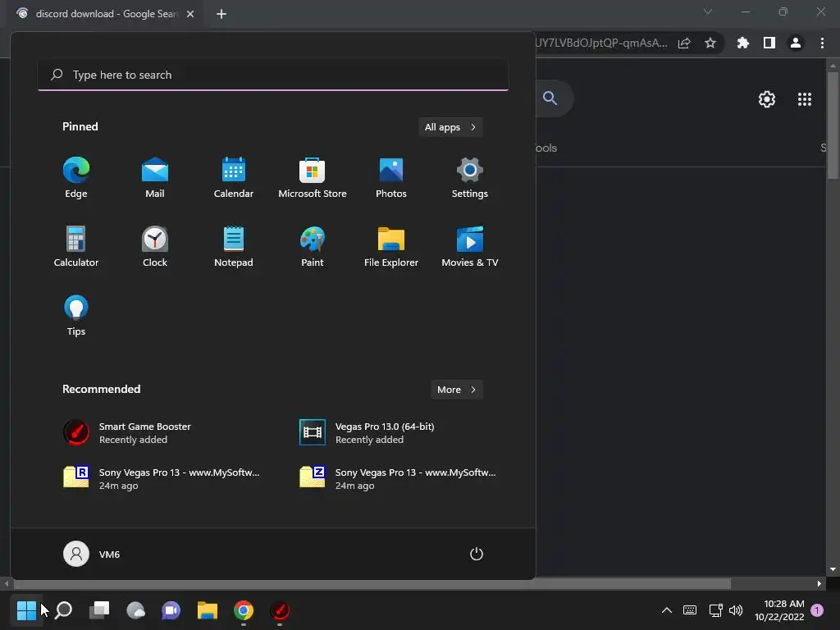Focus the Type here to search field

coord(273,75)
